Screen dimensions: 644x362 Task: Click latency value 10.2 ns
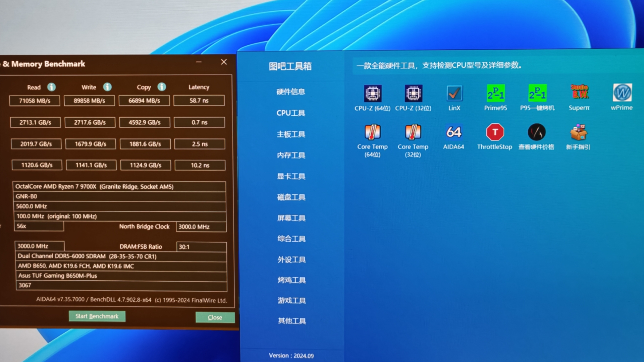click(x=200, y=165)
